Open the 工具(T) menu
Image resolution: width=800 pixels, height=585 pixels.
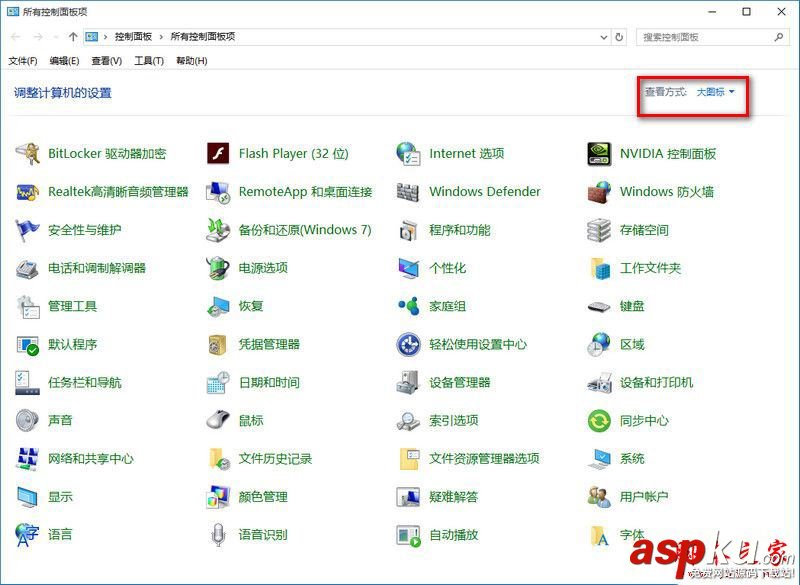tap(149, 61)
